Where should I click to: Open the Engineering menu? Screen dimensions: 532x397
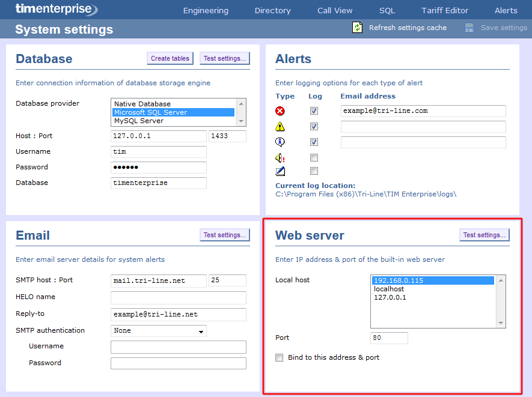pos(206,10)
